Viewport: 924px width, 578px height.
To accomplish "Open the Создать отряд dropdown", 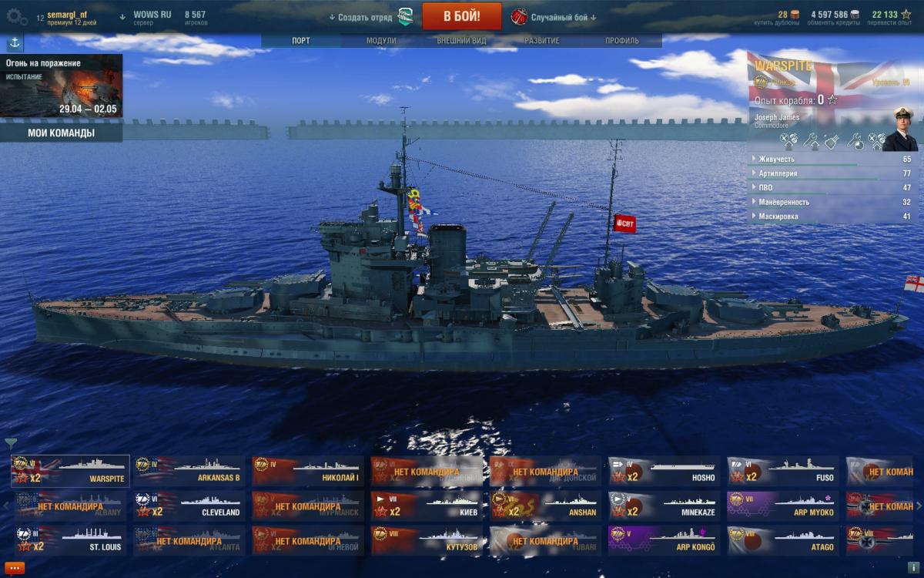I will [360, 17].
